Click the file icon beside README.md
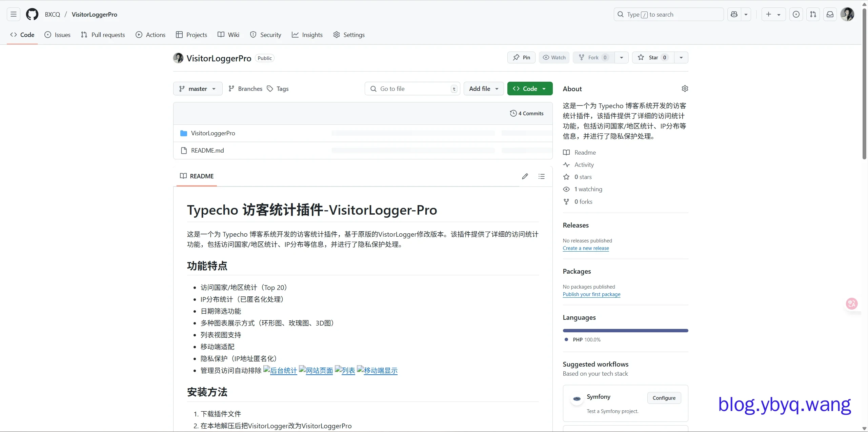 pos(184,151)
